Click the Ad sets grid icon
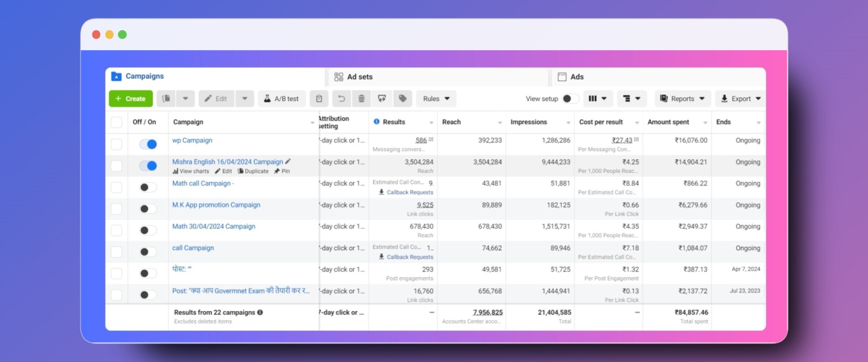Image resolution: width=868 pixels, height=362 pixels. coord(339,77)
